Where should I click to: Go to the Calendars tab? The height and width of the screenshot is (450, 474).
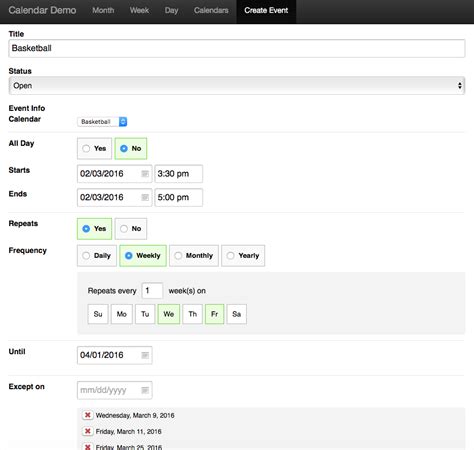click(x=211, y=10)
